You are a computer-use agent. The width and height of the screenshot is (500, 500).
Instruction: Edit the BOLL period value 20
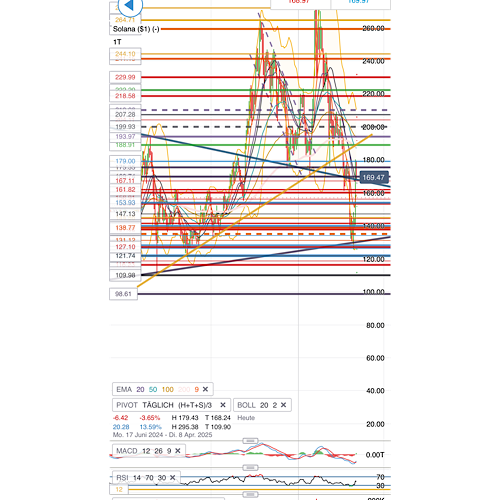click(x=264, y=405)
